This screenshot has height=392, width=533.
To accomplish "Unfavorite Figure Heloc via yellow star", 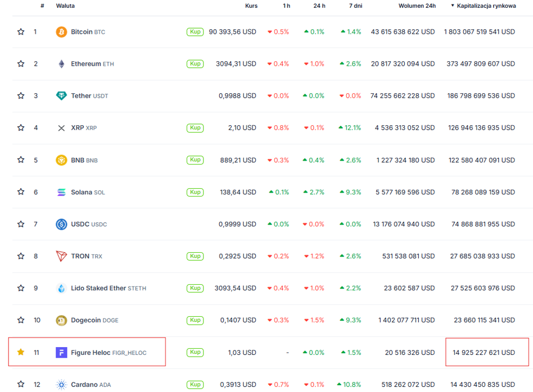I will 21,352.
